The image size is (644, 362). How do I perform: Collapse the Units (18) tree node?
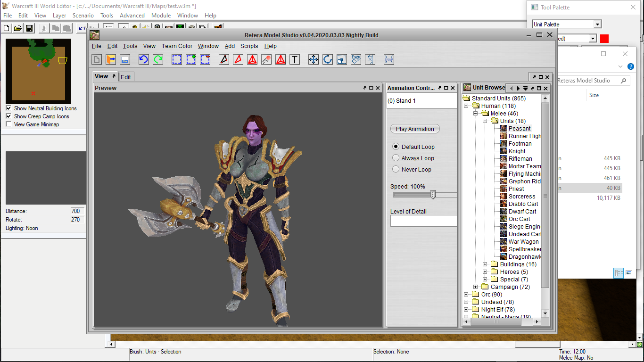point(485,121)
